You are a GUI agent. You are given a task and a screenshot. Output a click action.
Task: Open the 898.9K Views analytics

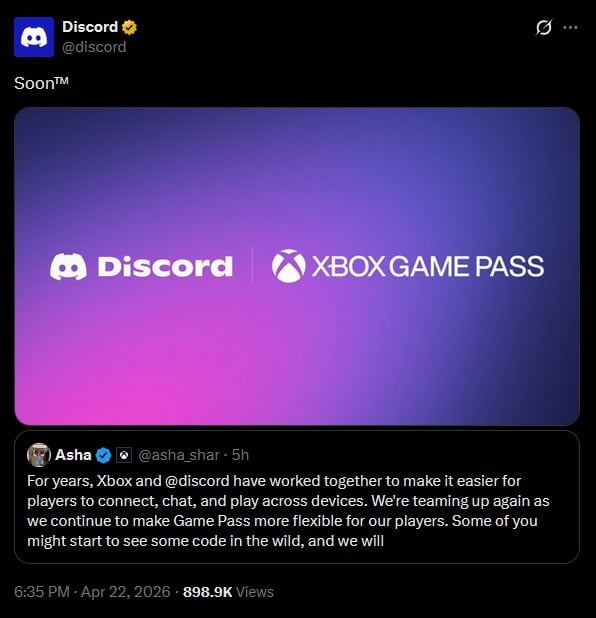coord(228,592)
